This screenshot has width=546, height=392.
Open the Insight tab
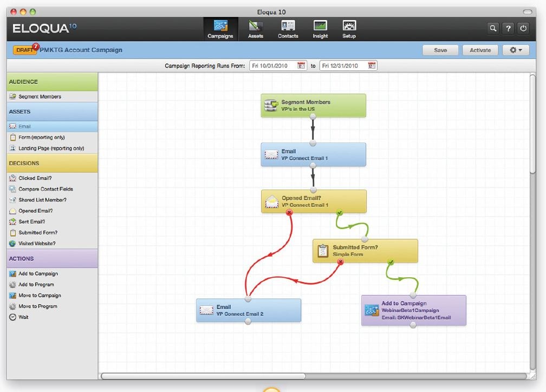[320, 29]
